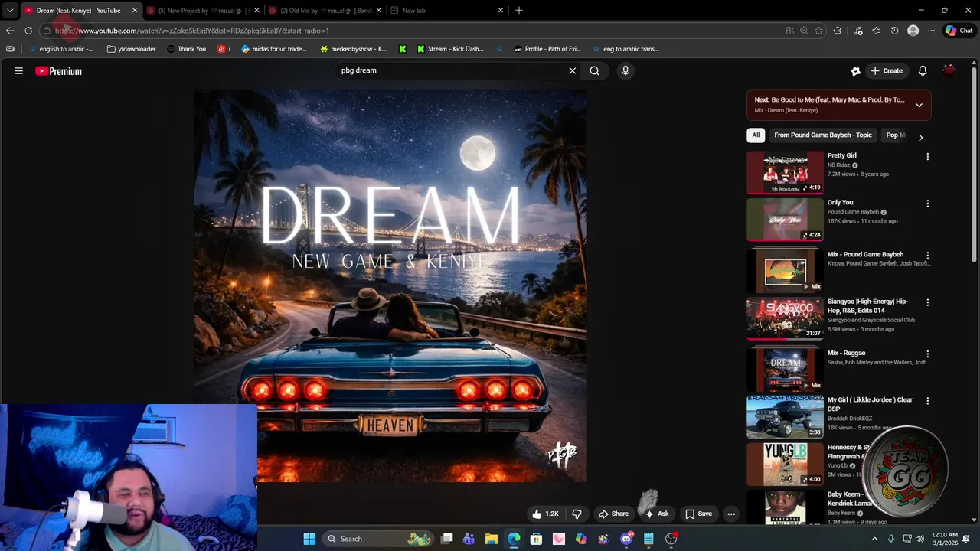Click the Create button
980x551 pixels.
887,70
